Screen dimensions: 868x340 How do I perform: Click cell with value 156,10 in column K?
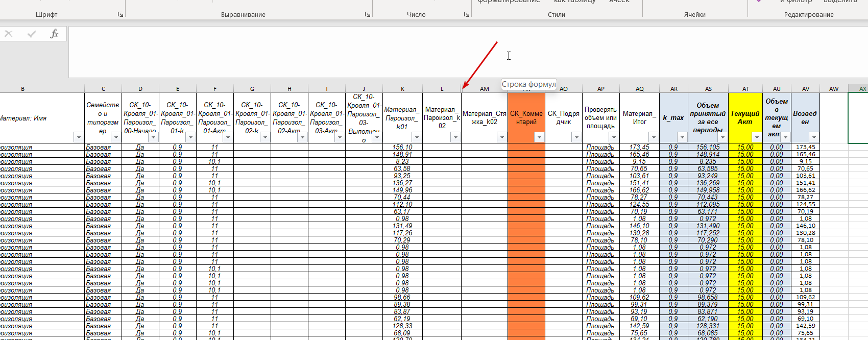[403, 147]
